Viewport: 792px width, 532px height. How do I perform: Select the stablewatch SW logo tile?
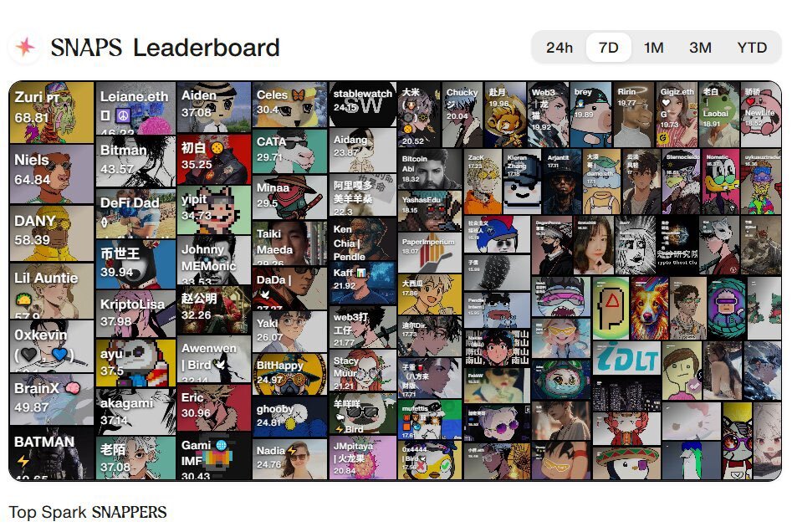(x=363, y=104)
